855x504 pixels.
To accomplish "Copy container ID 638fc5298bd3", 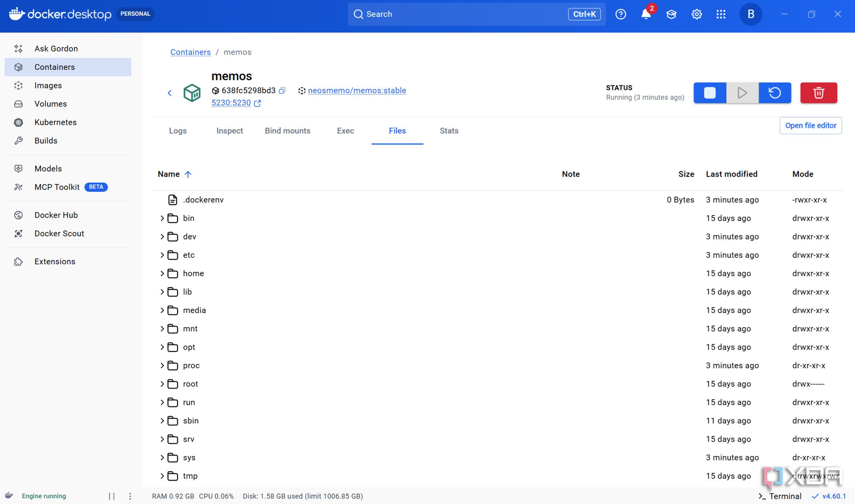I will coord(282,90).
